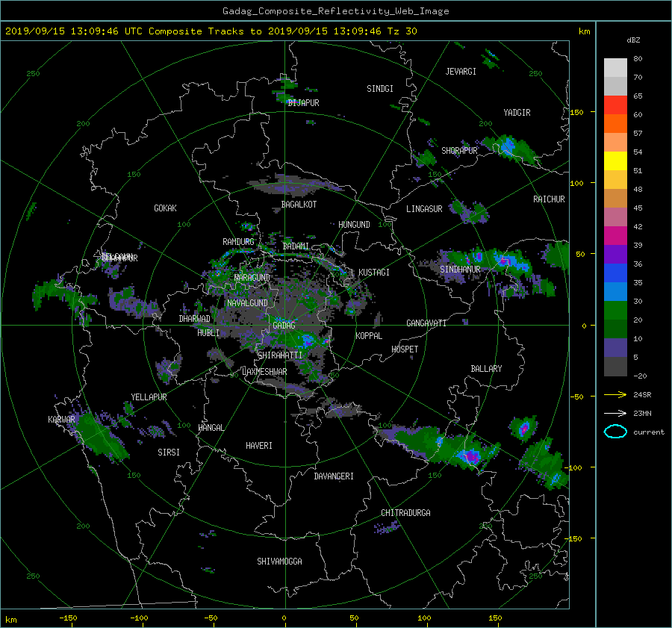Click the -100 tick on bottom axis

tap(139, 618)
